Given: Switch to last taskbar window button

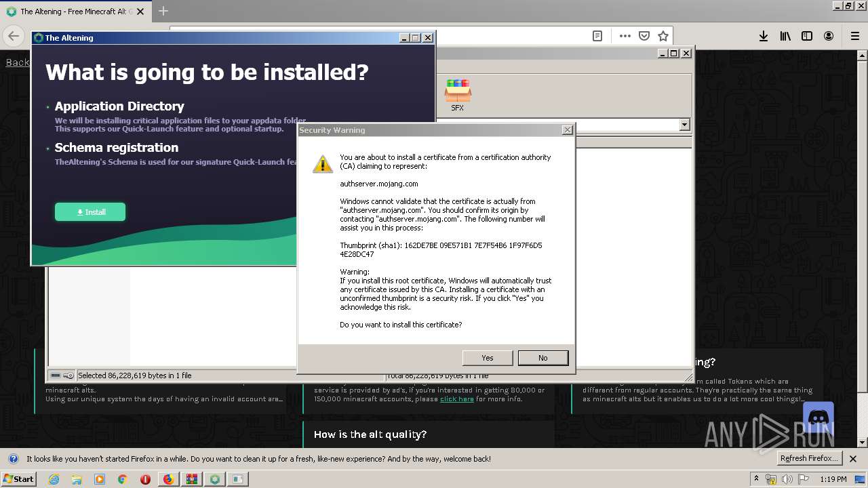Looking at the screenshot, I should (238, 479).
